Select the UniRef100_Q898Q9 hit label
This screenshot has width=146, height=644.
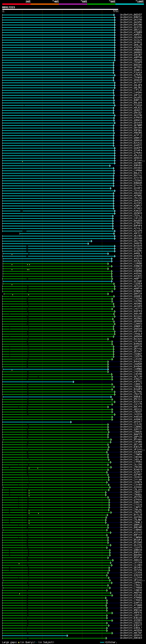pos(131,321)
